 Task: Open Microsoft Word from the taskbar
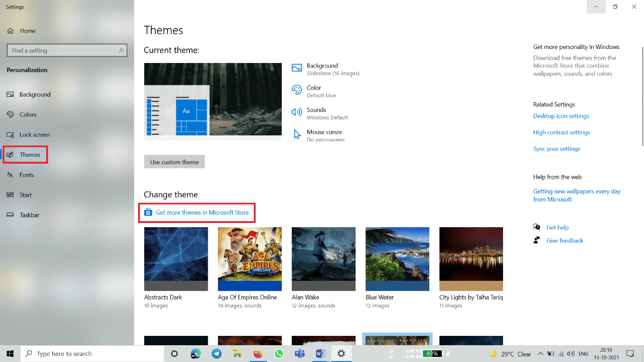coord(320,354)
